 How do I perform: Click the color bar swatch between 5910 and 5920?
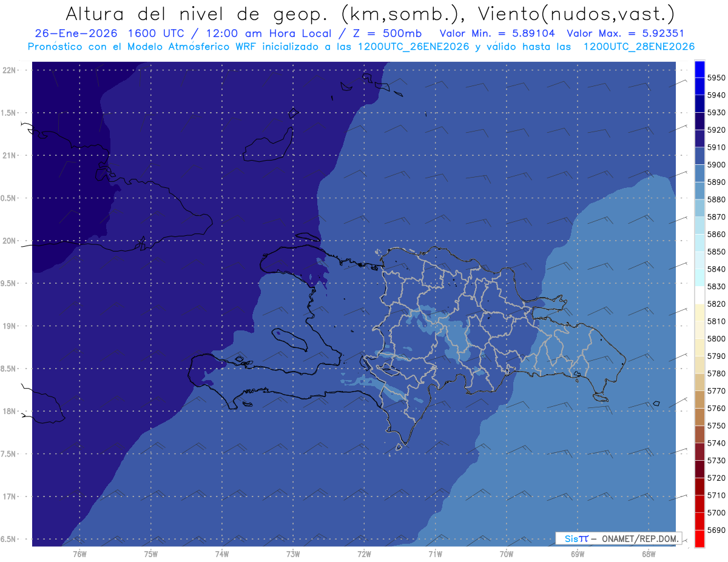pyautogui.click(x=699, y=139)
